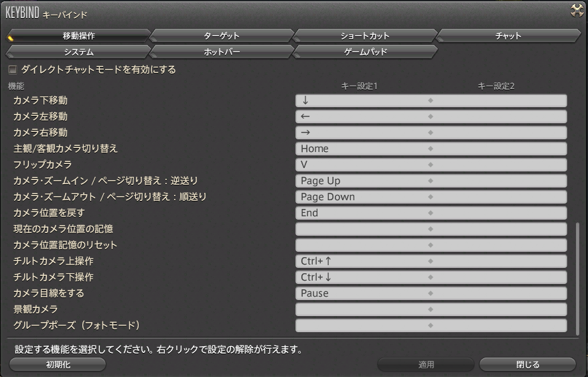Image resolution: width=588 pixels, height=377 pixels.
Task: Open the ゲームパッド tab
Action: click(x=365, y=52)
